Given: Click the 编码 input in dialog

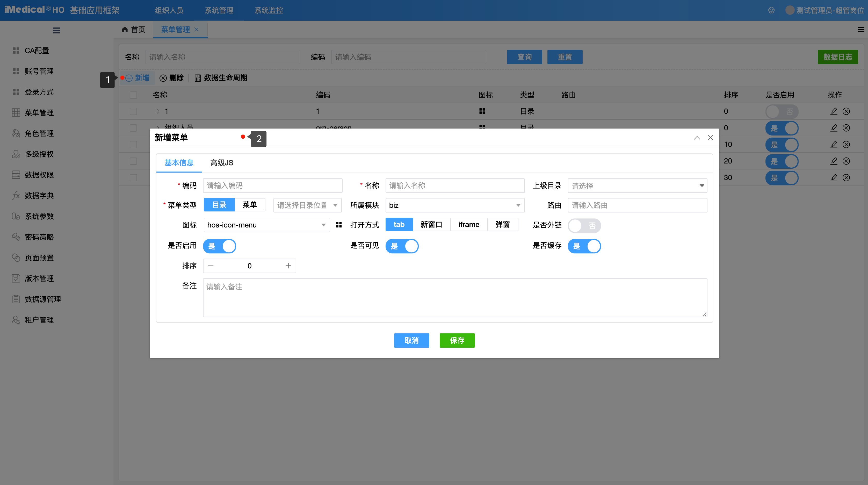Looking at the screenshot, I should [x=273, y=186].
